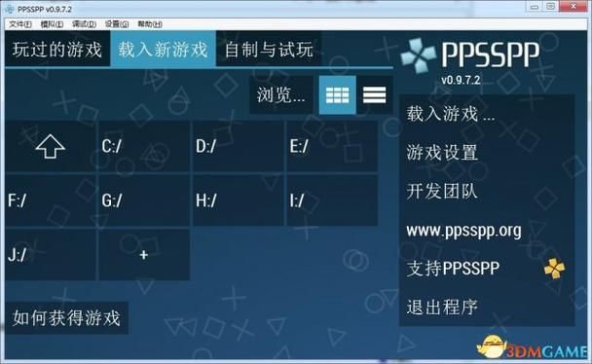Screen dimensions: 592x364
Task: Open 开发团队 credits entry
Action: click(x=487, y=191)
